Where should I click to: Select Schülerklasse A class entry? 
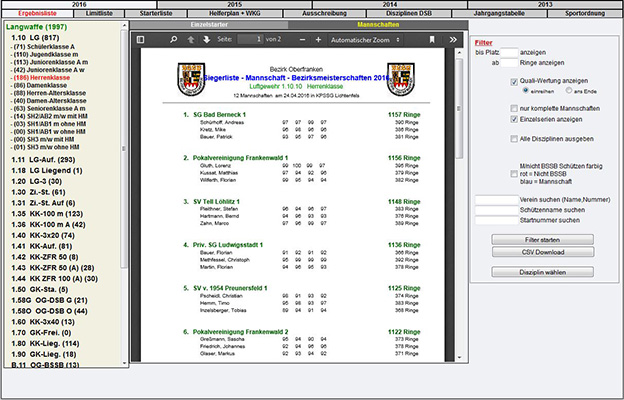coord(43,47)
